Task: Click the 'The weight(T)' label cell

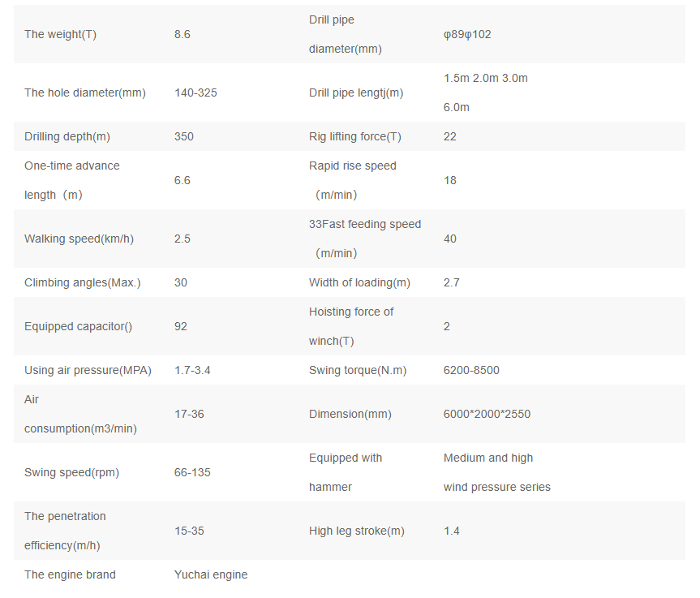Action: (60, 34)
